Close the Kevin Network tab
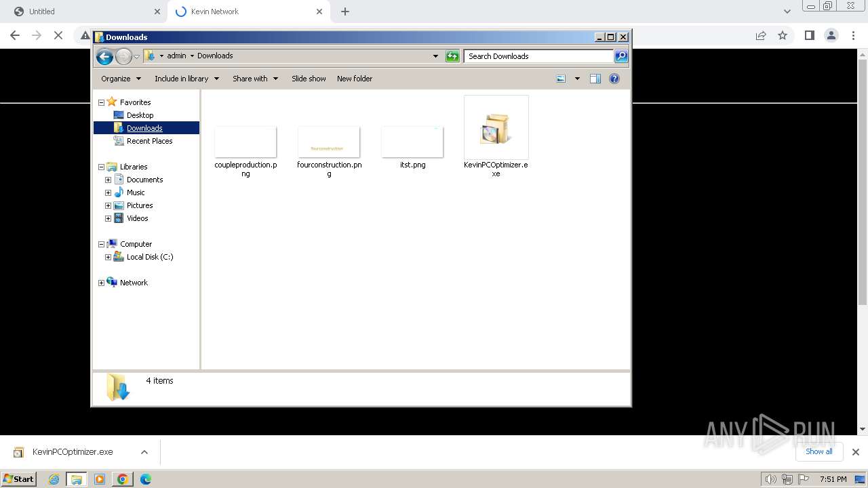This screenshot has height=488, width=868. [x=319, y=12]
